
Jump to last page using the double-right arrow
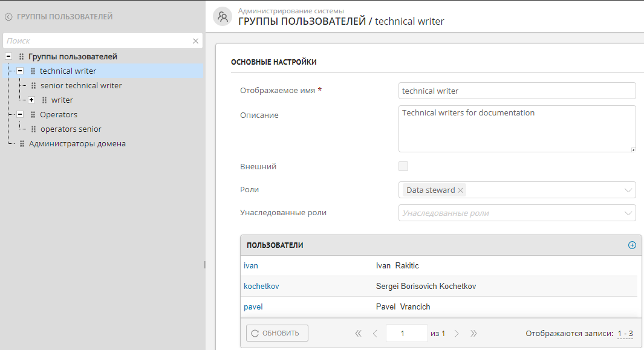[x=473, y=333]
